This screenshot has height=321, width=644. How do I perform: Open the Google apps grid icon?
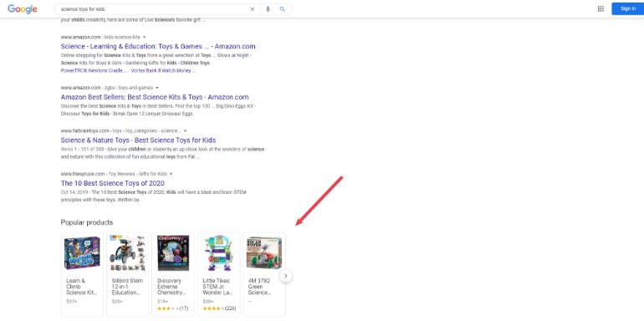coord(601,8)
